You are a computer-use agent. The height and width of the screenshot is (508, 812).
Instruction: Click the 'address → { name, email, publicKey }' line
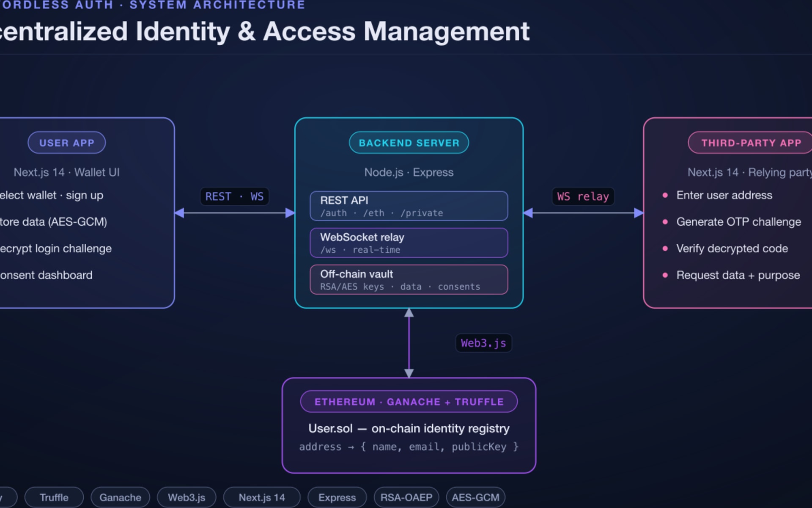(x=409, y=447)
